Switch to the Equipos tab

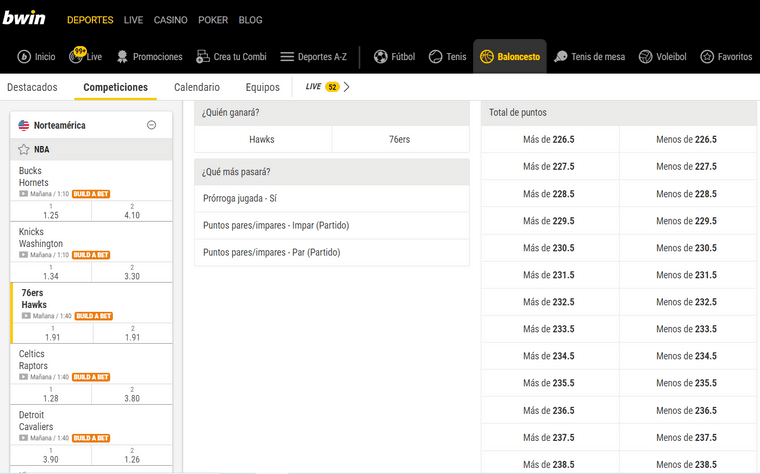coord(263,87)
